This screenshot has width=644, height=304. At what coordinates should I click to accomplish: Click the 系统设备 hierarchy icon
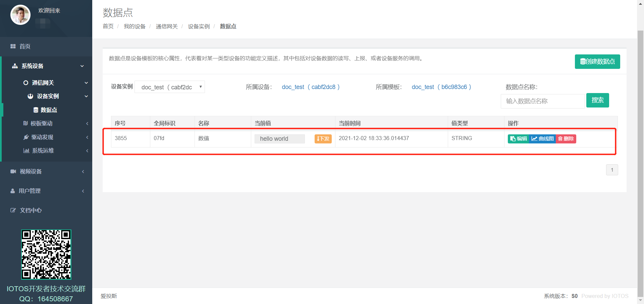[x=15, y=66]
